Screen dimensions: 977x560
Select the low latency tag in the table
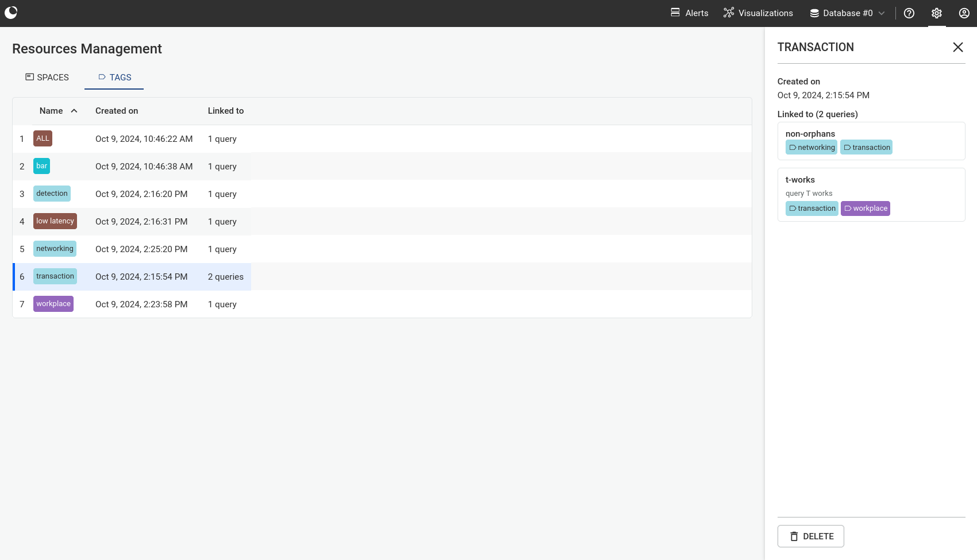pos(55,221)
